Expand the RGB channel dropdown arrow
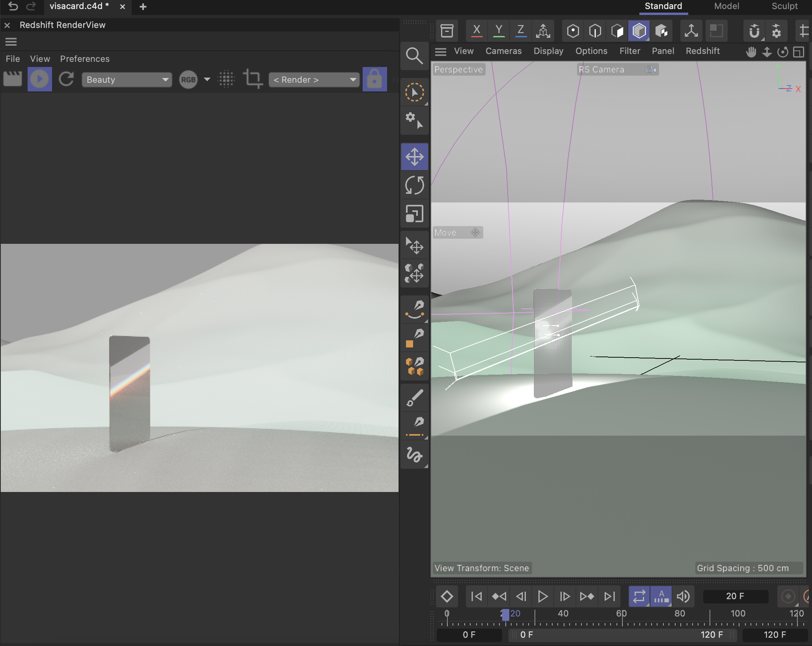 tap(207, 80)
